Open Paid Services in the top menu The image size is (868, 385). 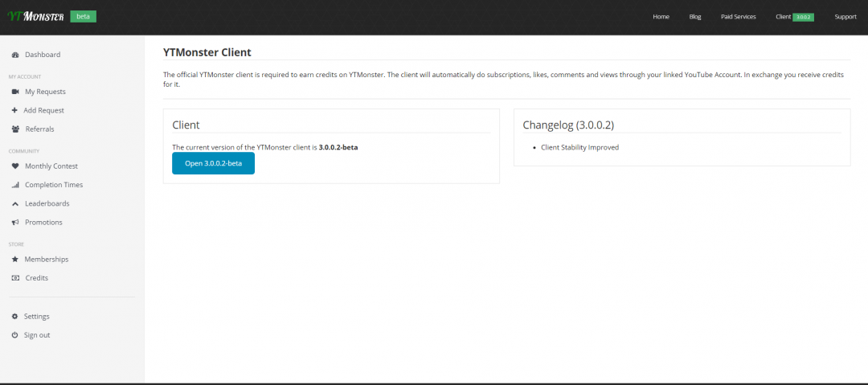tap(738, 17)
